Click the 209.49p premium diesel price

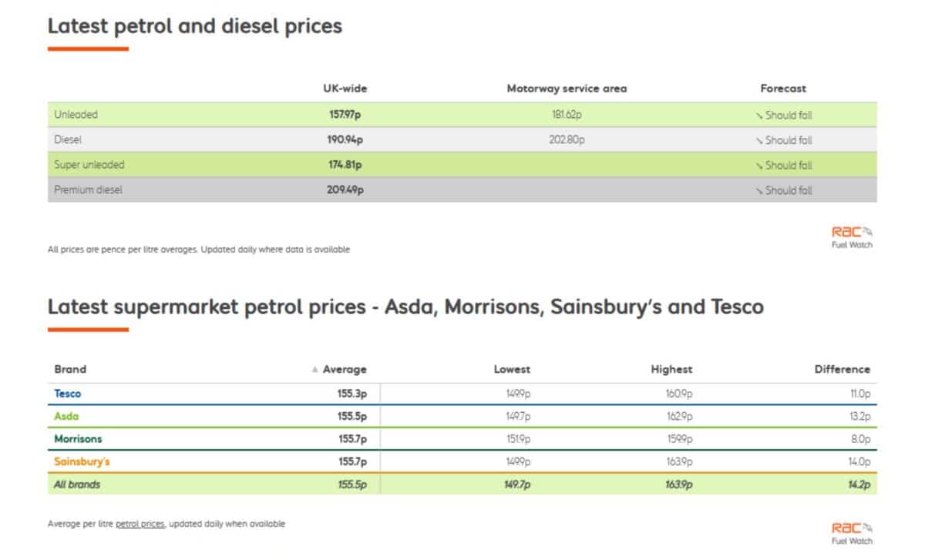(345, 190)
